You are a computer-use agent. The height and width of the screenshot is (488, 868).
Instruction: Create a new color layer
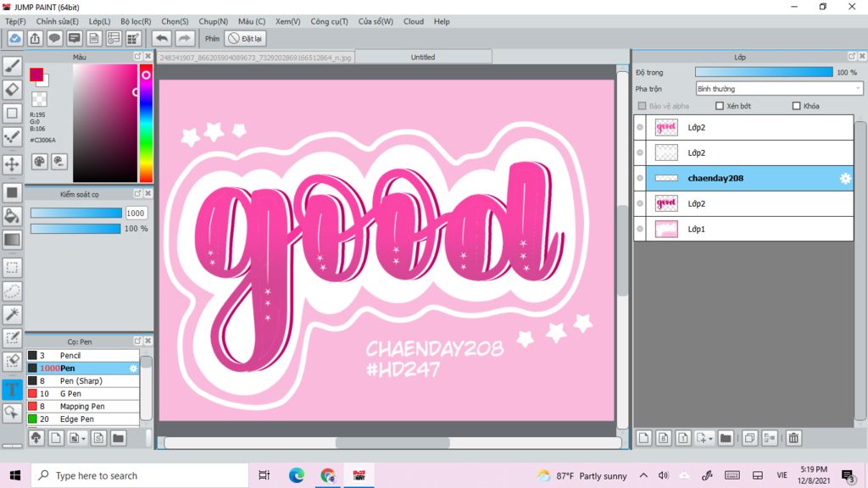[644, 438]
